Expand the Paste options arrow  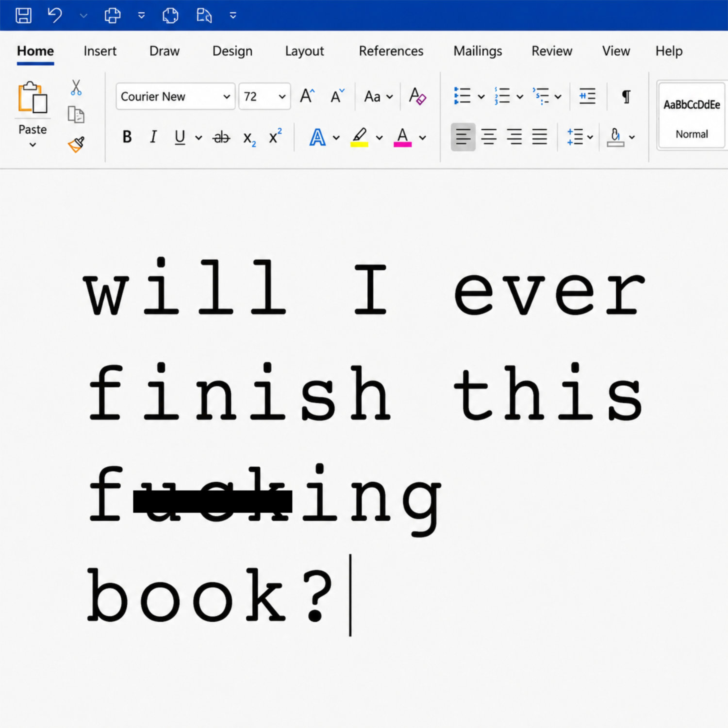[x=33, y=145]
